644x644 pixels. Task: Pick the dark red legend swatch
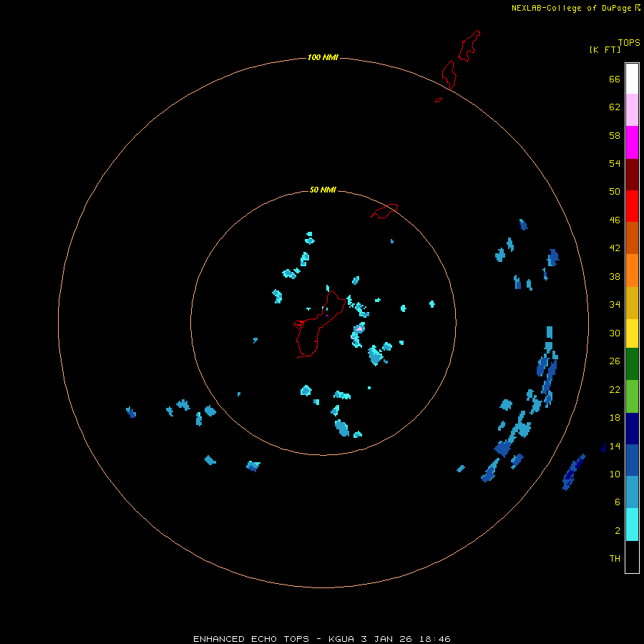tap(632, 175)
